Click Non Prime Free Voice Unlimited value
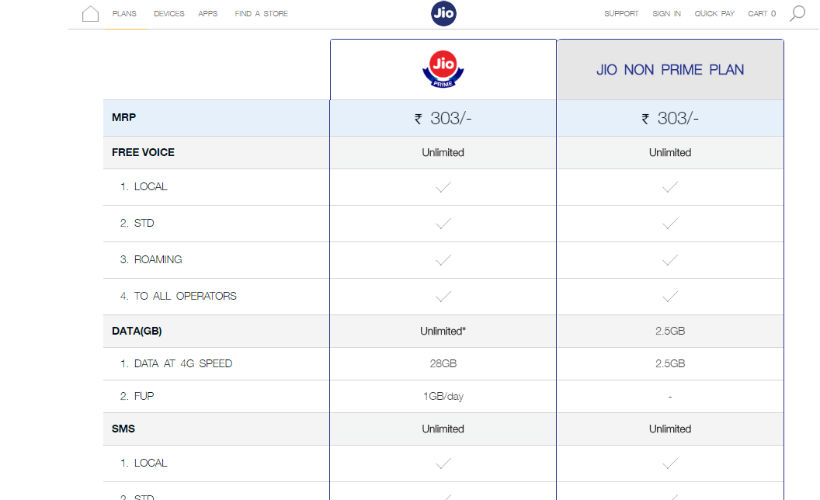Image resolution: width=820 pixels, height=500 pixels. (x=670, y=152)
